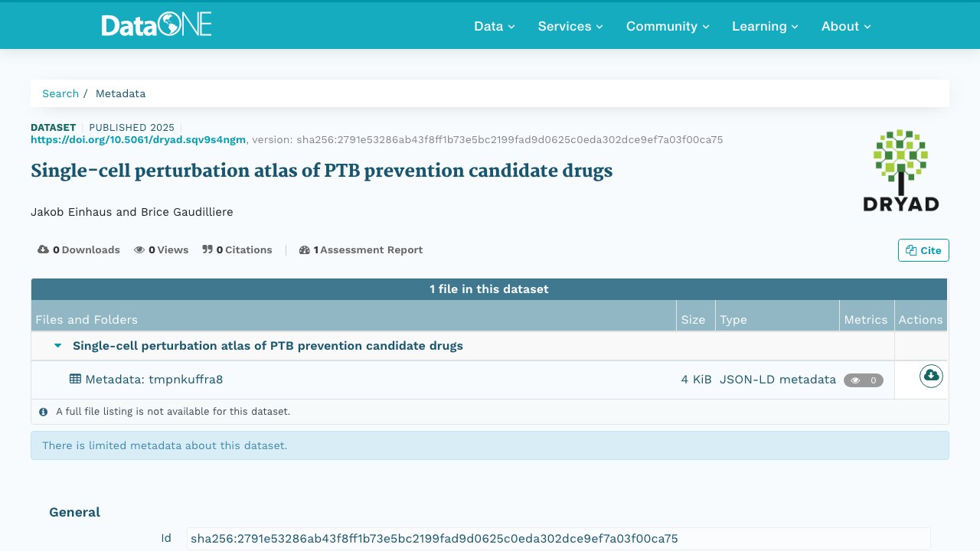This screenshot has height=551, width=980.
Task: Open the Learning menu
Action: 765,26
